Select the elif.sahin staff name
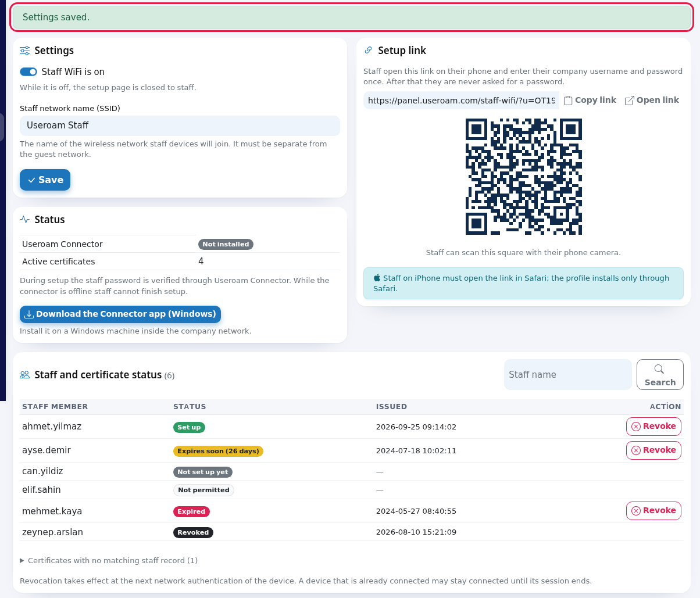700x598 pixels. pyautogui.click(x=41, y=489)
